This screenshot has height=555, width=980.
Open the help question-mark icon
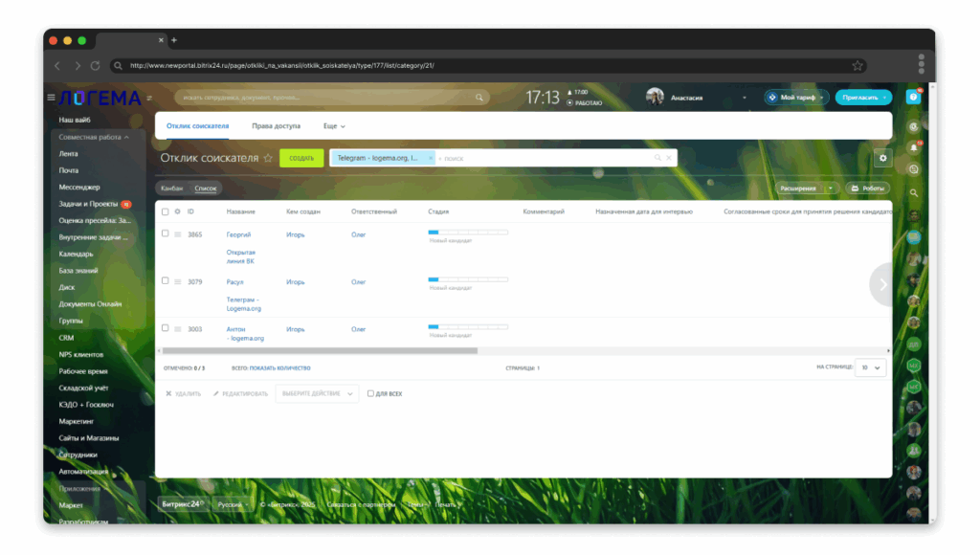tap(913, 98)
